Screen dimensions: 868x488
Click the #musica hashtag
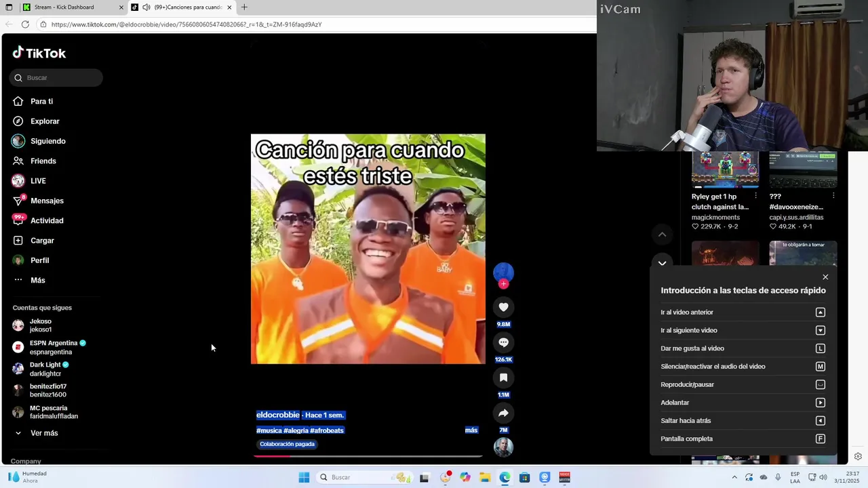point(269,430)
